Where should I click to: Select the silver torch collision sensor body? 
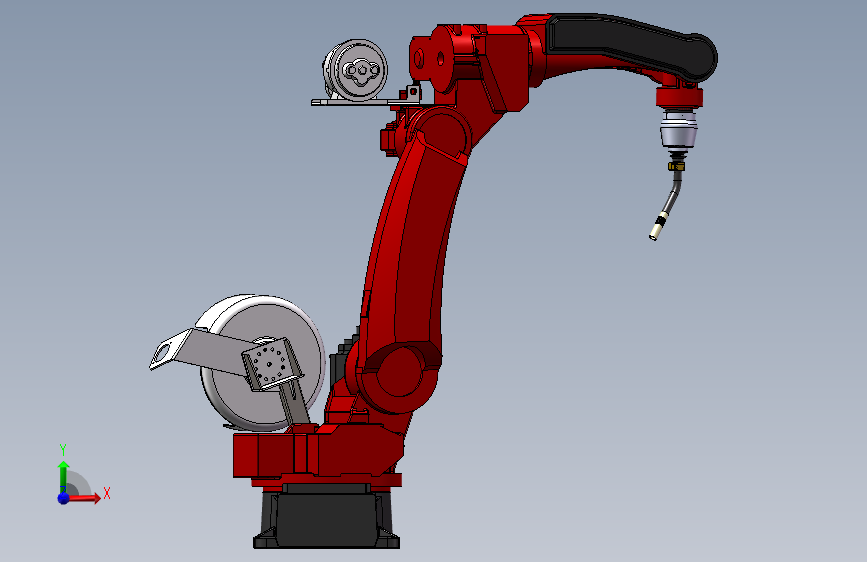678,129
